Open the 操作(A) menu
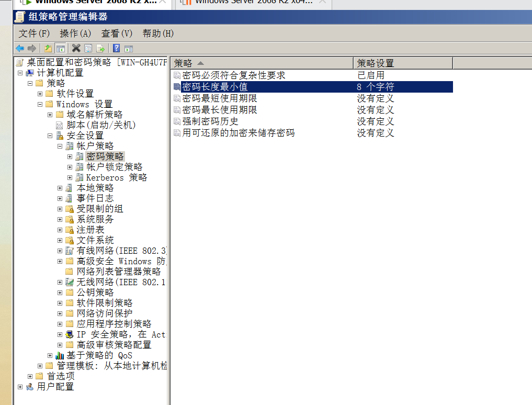This screenshot has height=405, width=532. (x=75, y=33)
